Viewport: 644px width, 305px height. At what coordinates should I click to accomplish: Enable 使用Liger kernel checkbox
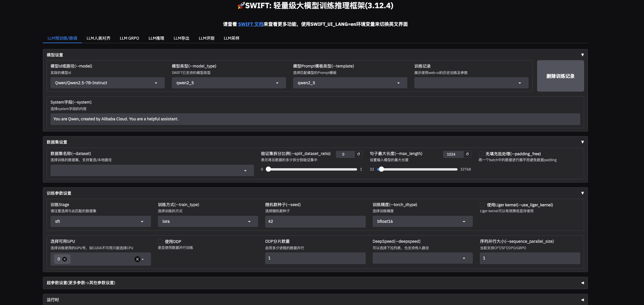pos(482,205)
